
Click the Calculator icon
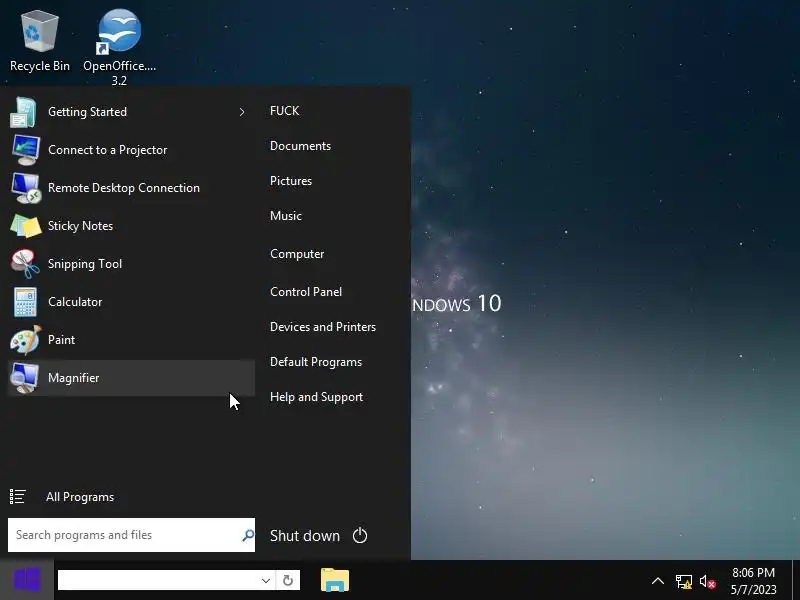pyautogui.click(x=25, y=302)
